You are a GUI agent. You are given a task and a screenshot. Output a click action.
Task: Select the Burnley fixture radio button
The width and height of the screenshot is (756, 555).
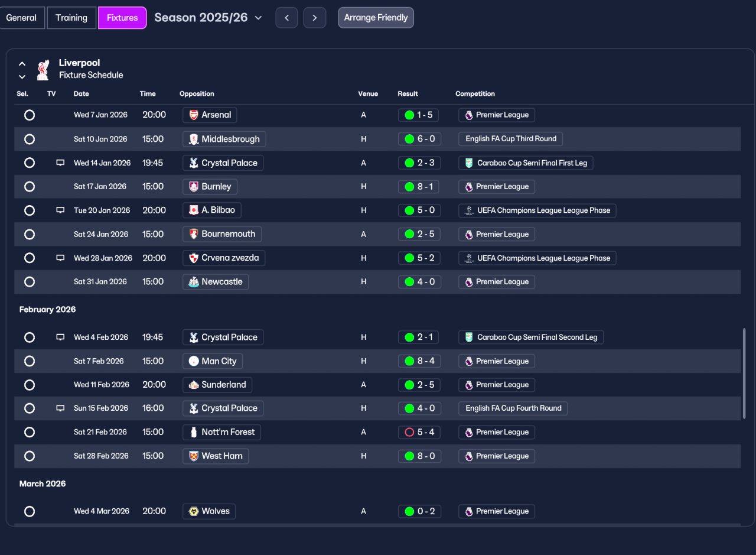[30, 186]
